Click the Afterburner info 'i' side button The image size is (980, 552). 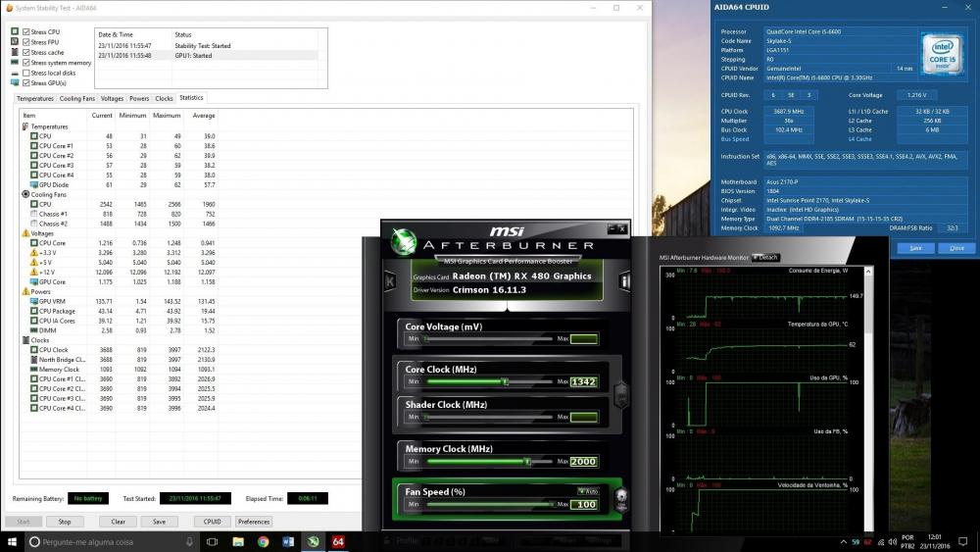[625, 281]
